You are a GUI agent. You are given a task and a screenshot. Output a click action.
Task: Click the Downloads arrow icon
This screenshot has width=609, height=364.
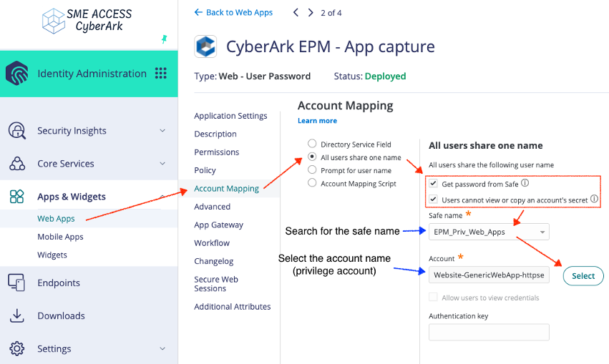coord(16,315)
